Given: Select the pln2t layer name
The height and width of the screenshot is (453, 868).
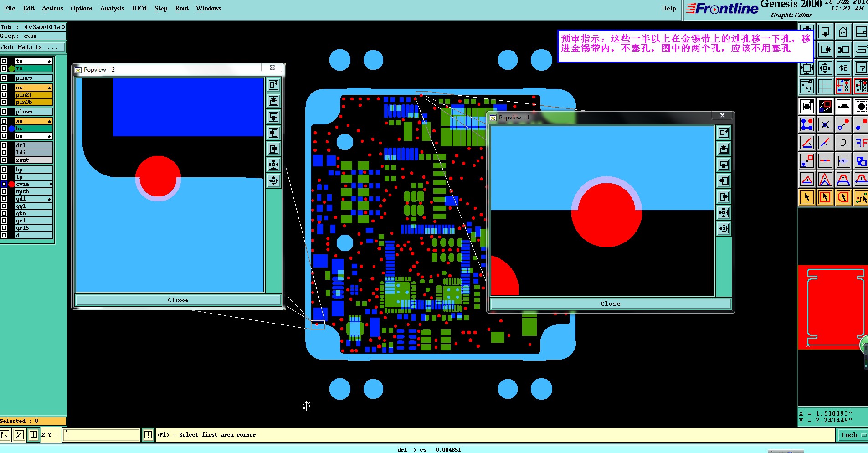Looking at the screenshot, I should [x=34, y=95].
